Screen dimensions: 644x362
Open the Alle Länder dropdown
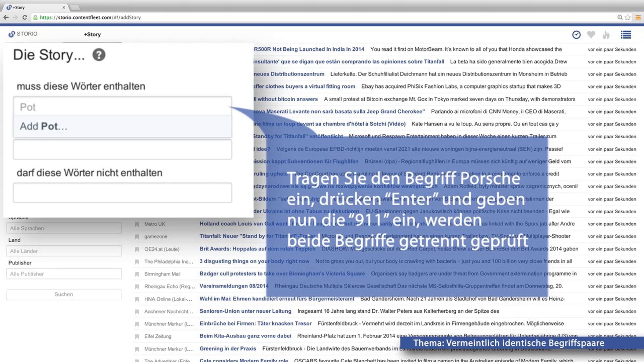coord(64,251)
